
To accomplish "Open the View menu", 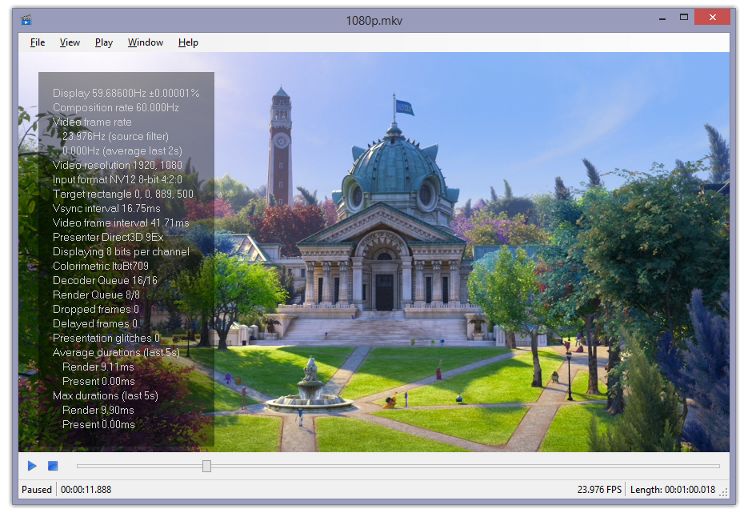I will pos(70,42).
